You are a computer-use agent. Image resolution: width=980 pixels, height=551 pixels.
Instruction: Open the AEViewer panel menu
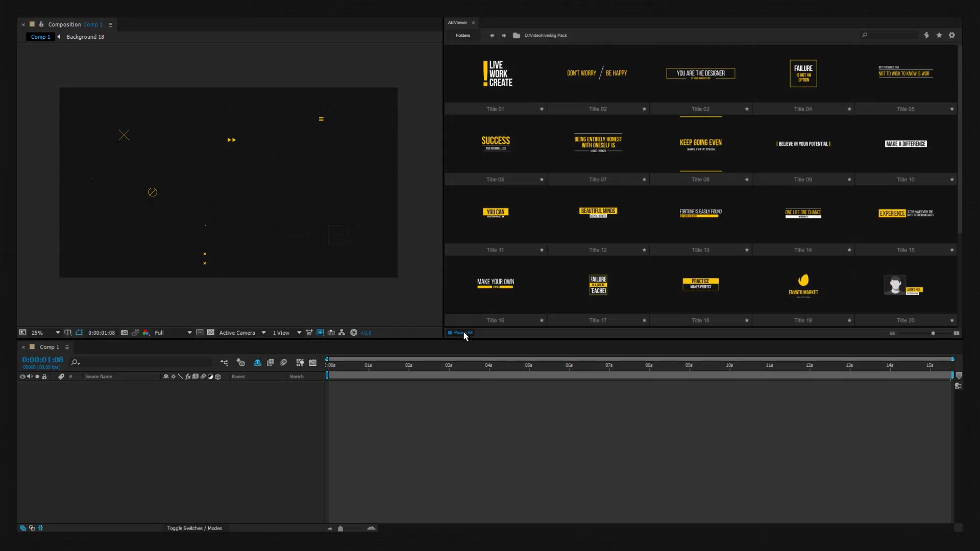[473, 22]
